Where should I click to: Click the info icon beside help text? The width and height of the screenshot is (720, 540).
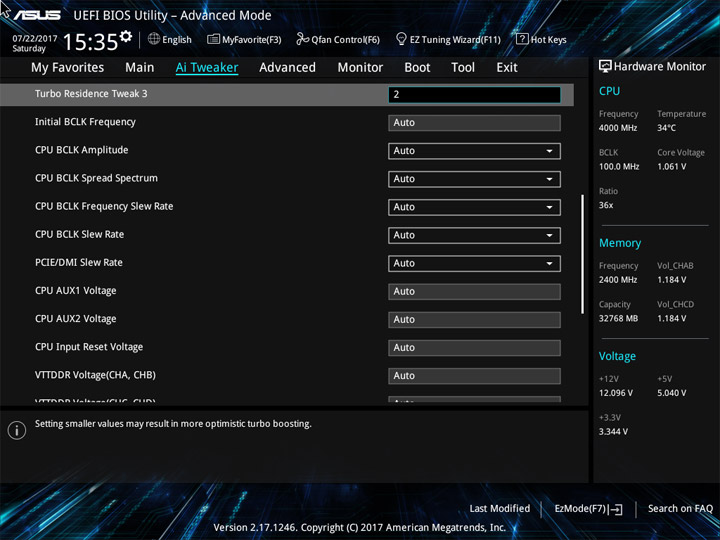17,430
